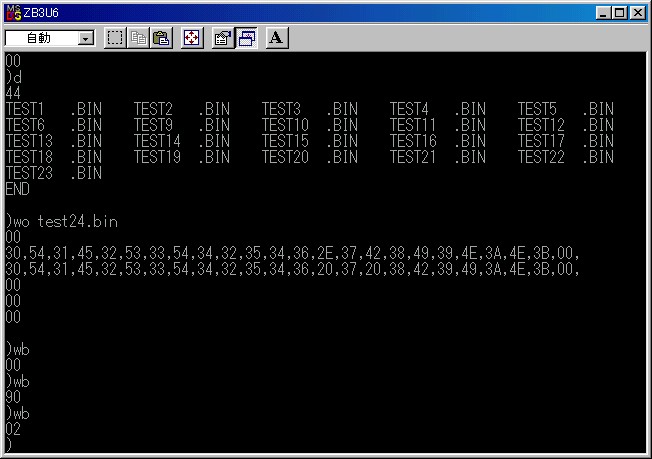Click the TEST10 file name
652x459 pixels.
coord(285,125)
